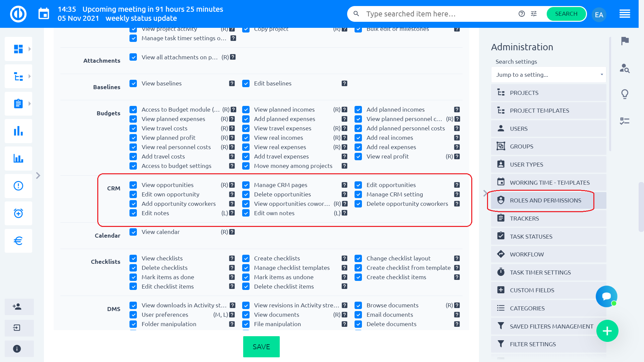Open FILTER SETTINGS administration link

(x=548, y=344)
